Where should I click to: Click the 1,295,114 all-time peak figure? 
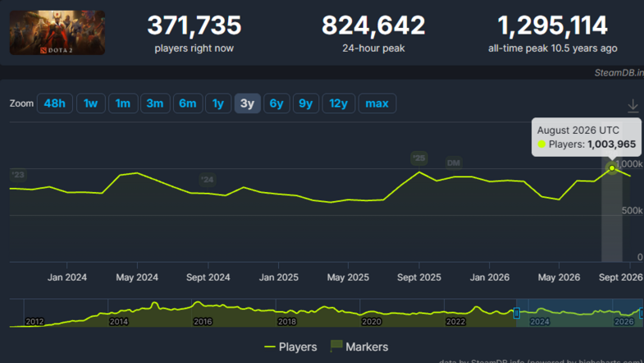pyautogui.click(x=552, y=25)
